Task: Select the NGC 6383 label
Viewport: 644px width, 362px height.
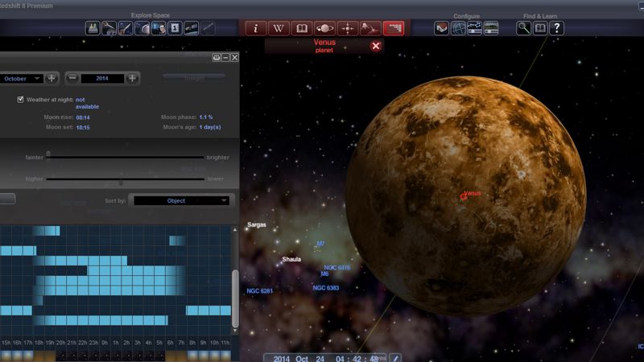Action: tap(326, 288)
